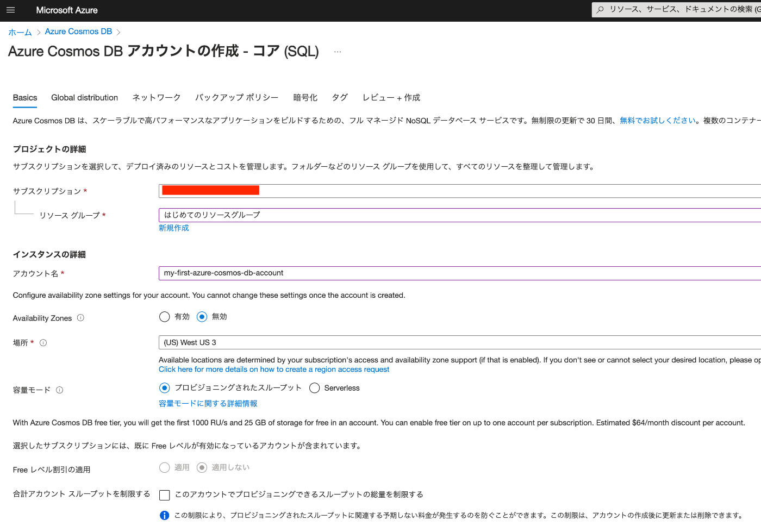Viewport: 761px width, 532px height.
Task: Click the Azure Cosmos DB breadcrumb link
Action: point(78,32)
